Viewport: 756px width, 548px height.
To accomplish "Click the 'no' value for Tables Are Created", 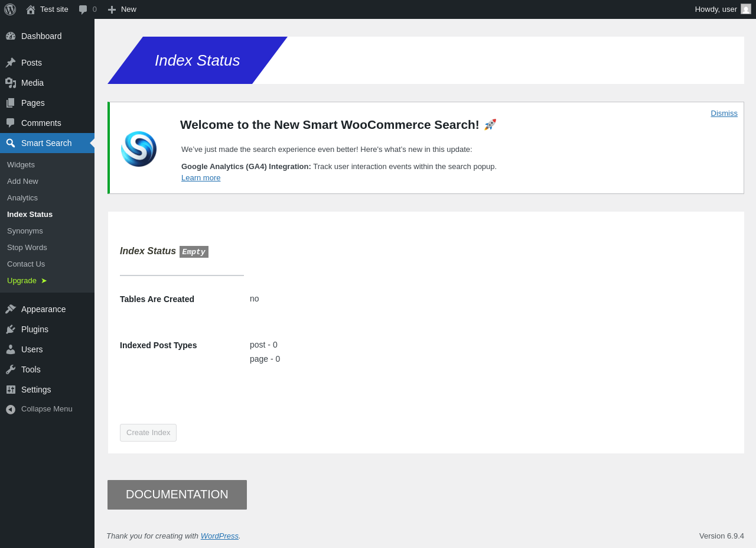I will [x=255, y=299].
